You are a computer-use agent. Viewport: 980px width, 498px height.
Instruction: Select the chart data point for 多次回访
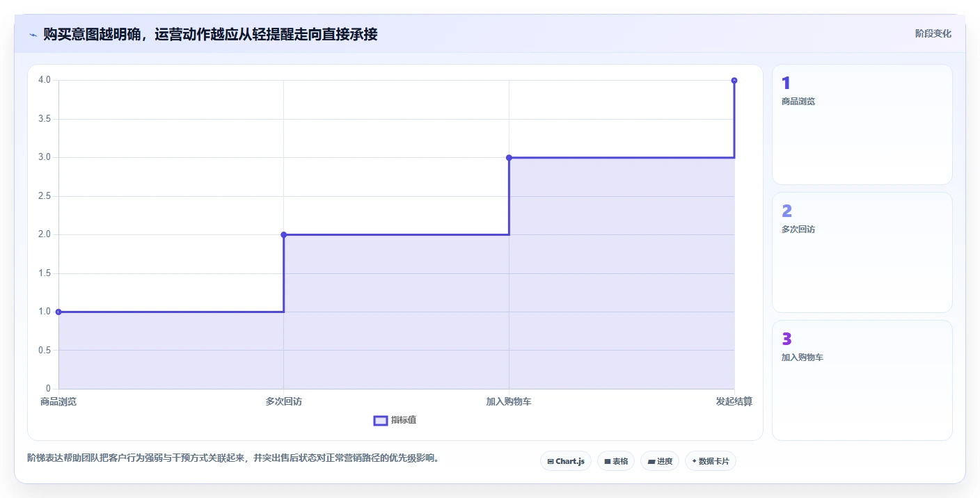284,234
